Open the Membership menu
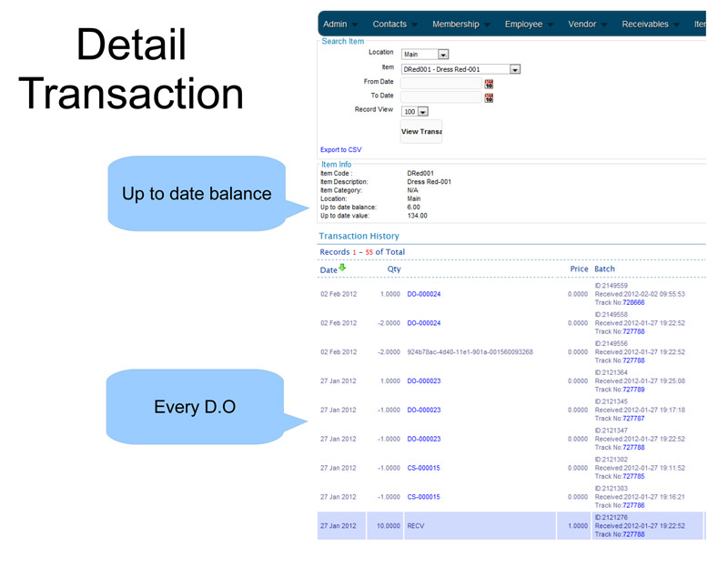Image resolution: width=728 pixels, height=568 pixels. tap(460, 25)
